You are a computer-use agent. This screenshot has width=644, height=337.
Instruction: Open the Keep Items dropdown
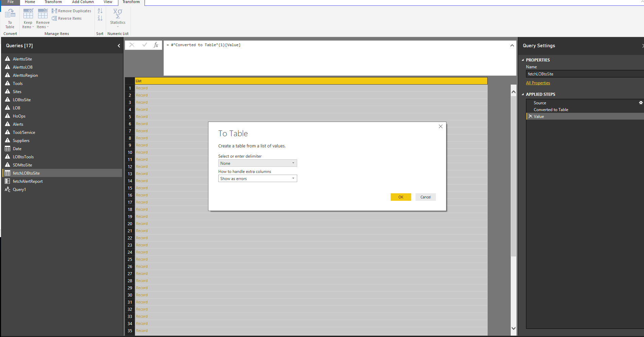click(x=28, y=19)
